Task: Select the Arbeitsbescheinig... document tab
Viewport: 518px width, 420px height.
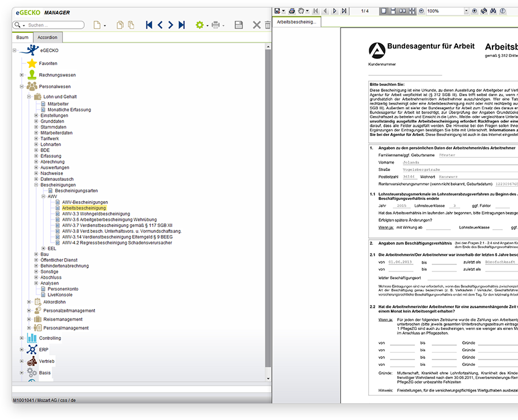Action: (x=296, y=22)
